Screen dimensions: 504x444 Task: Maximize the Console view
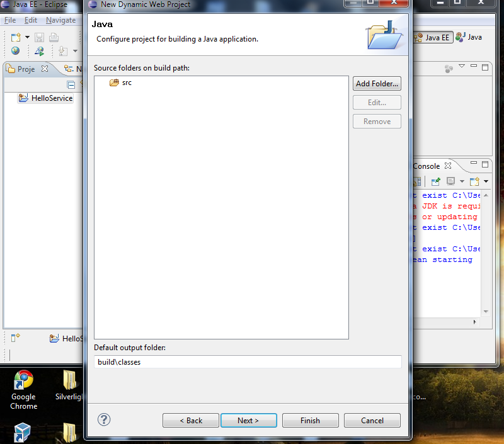pos(485,164)
